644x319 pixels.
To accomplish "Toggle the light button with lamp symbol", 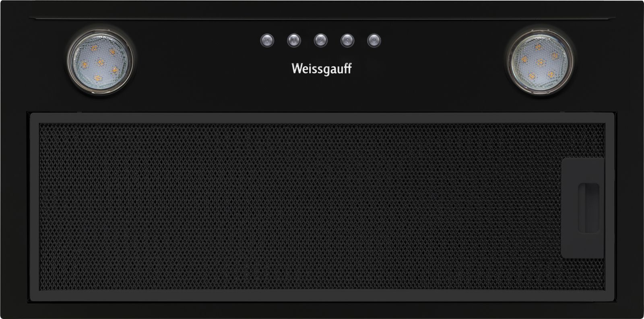I will (267, 40).
